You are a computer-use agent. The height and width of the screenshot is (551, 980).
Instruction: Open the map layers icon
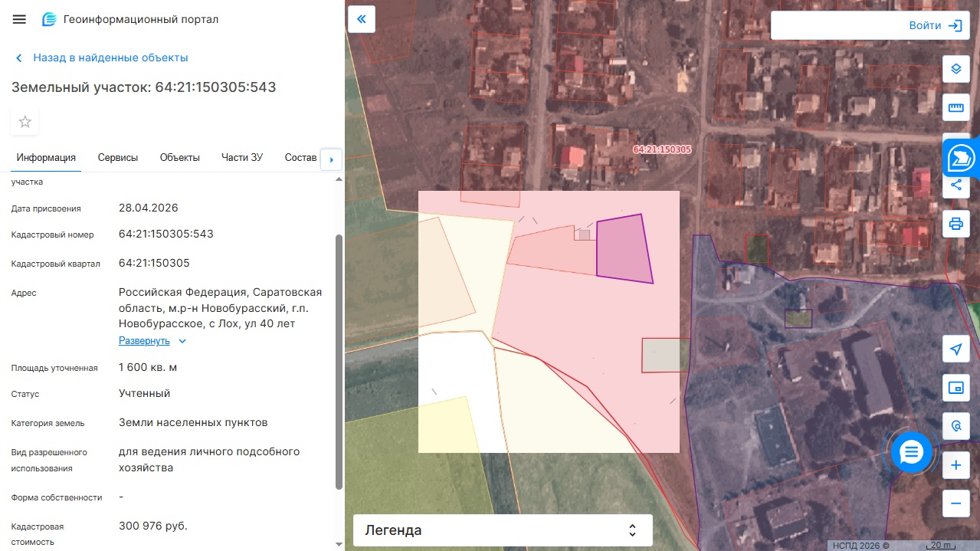pyautogui.click(x=955, y=69)
